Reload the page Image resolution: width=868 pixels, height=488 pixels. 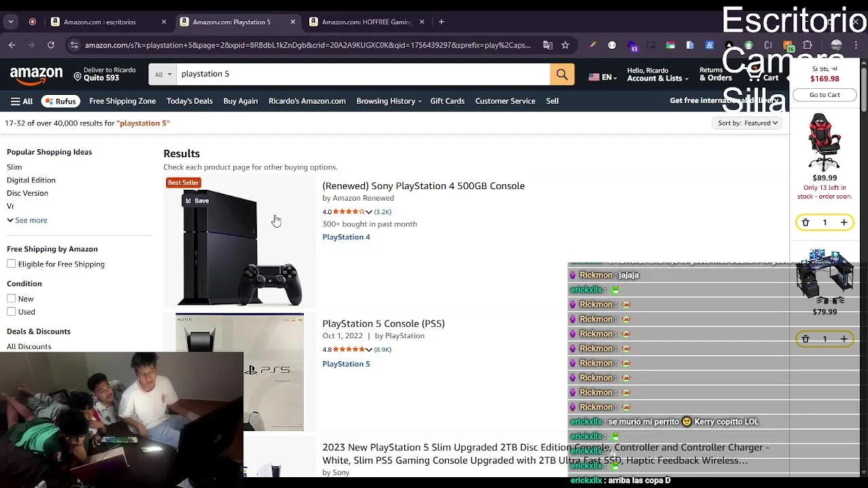coord(51,45)
